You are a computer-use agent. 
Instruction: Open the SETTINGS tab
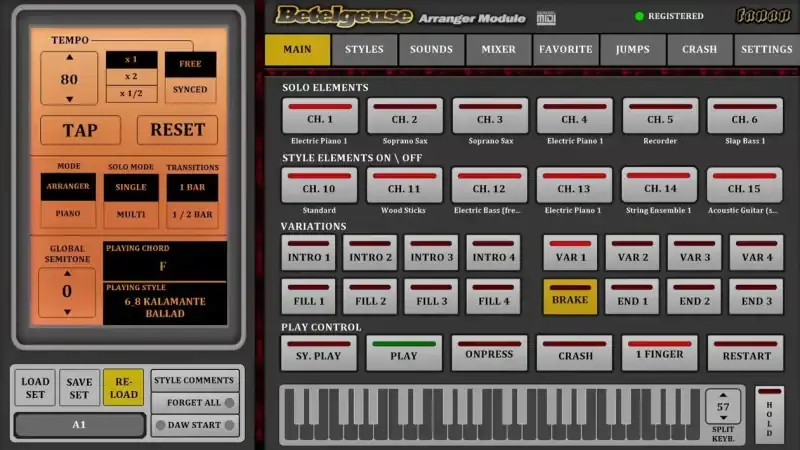pos(767,49)
